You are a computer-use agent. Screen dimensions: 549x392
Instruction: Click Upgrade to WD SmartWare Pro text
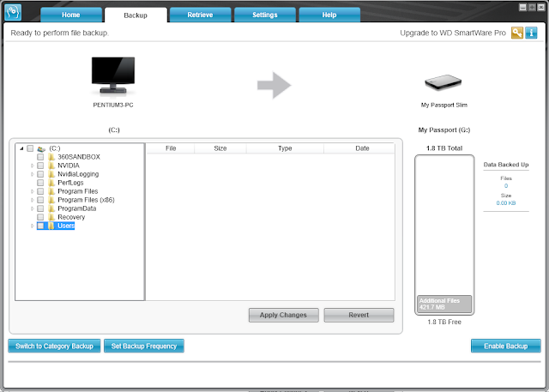coord(453,33)
